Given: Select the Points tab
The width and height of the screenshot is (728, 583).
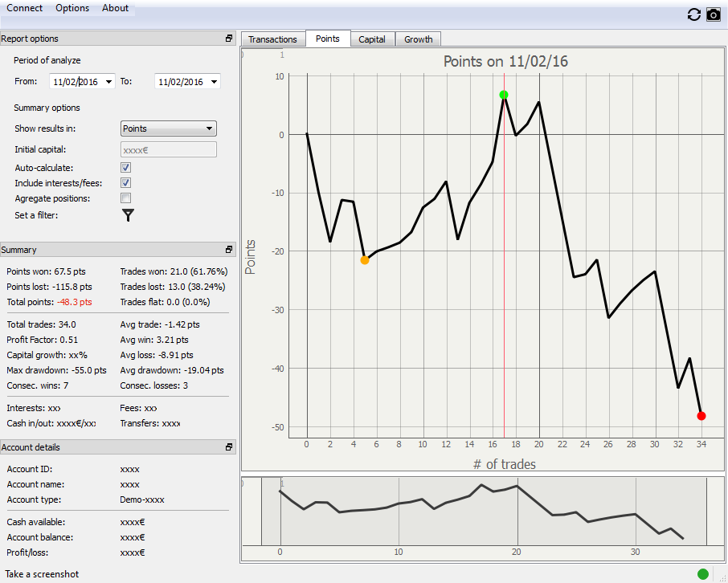Looking at the screenshot, I should (327, 39).
